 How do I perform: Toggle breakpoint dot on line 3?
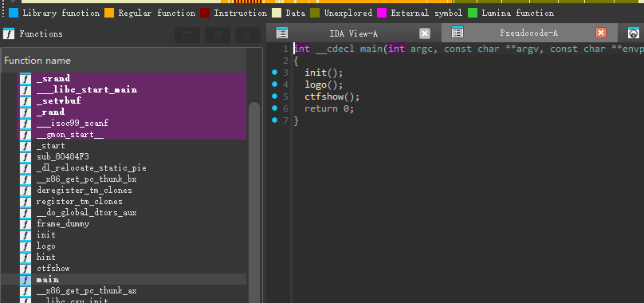click(x=274, y=73)
